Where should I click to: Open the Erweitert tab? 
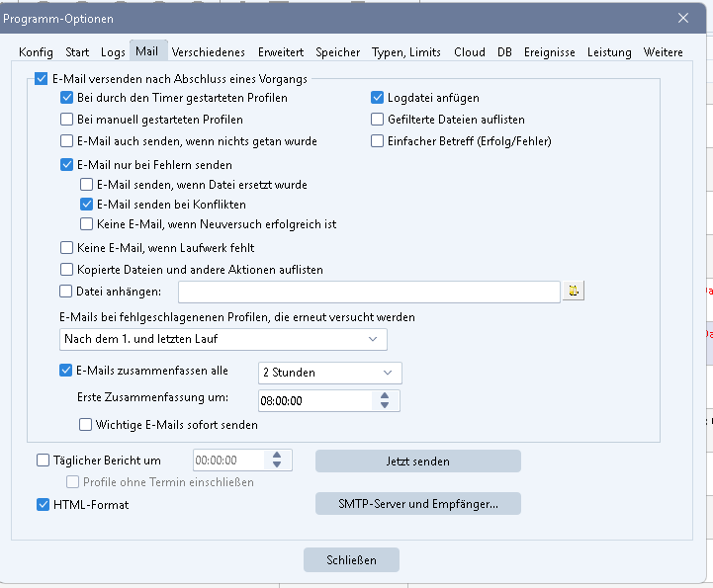pyautogui.click(x=281, y=52)
